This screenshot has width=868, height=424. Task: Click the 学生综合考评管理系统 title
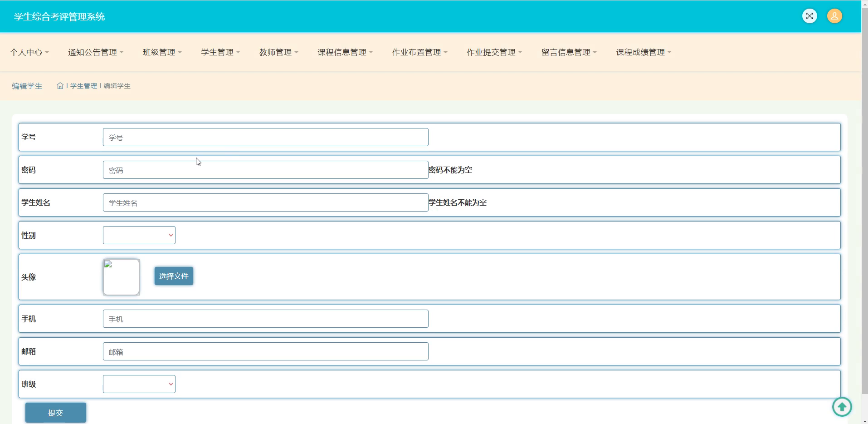59,17
